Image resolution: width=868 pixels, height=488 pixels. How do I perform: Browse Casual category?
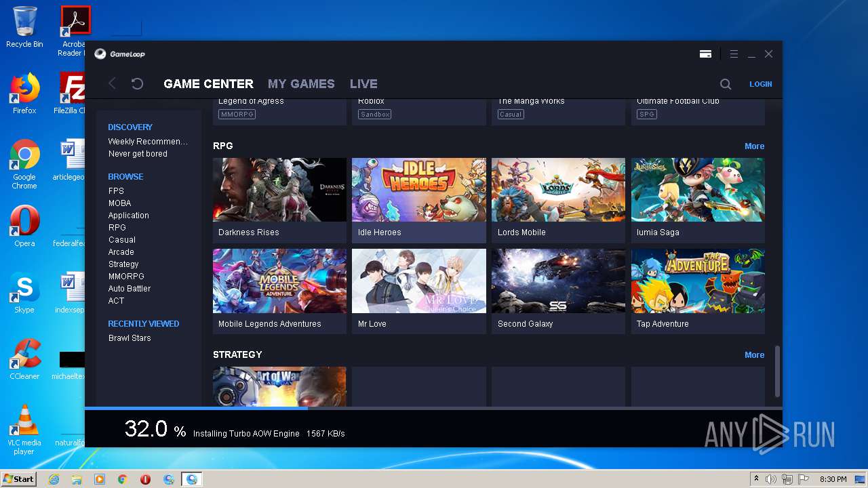[x=121, y=240]
